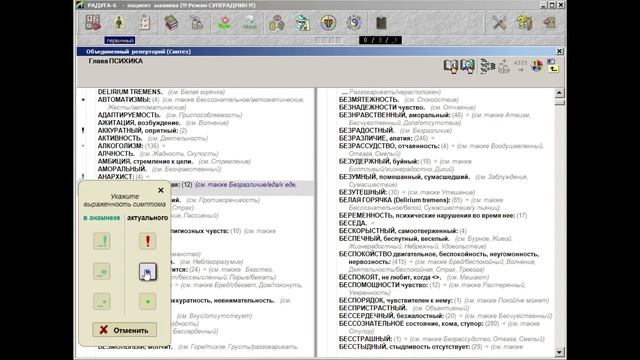Click the round emblem toolbar icon
This screenshot has width=640, height=360.
(x=328, y=23)
